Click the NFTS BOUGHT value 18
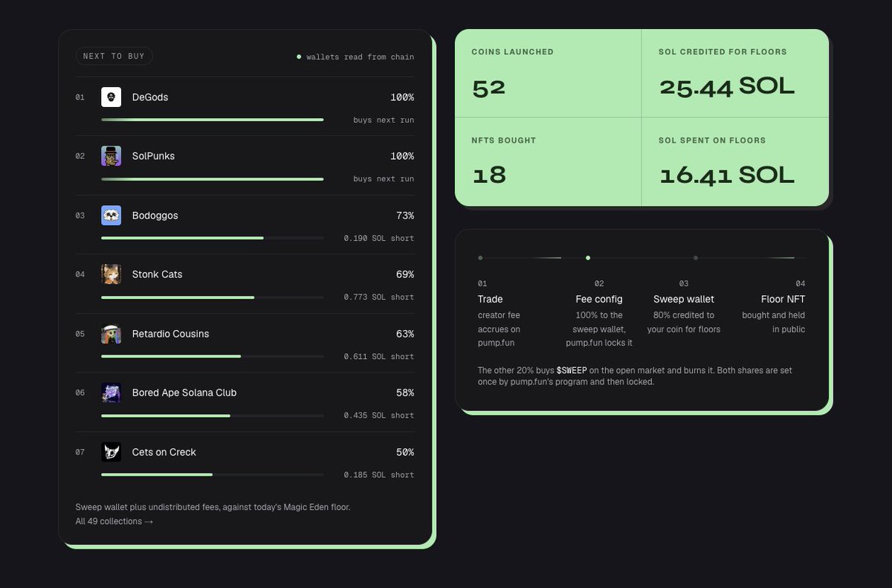892x588 pixels. (489, 175)
